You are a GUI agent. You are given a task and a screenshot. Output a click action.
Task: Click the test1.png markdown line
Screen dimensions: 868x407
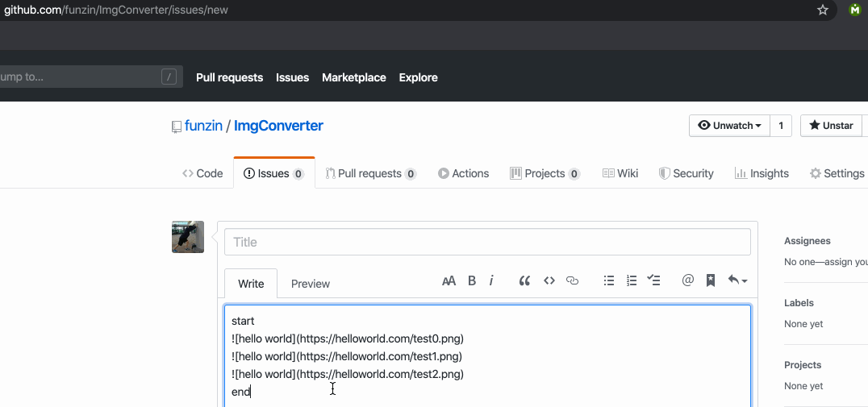coord(347,356)
